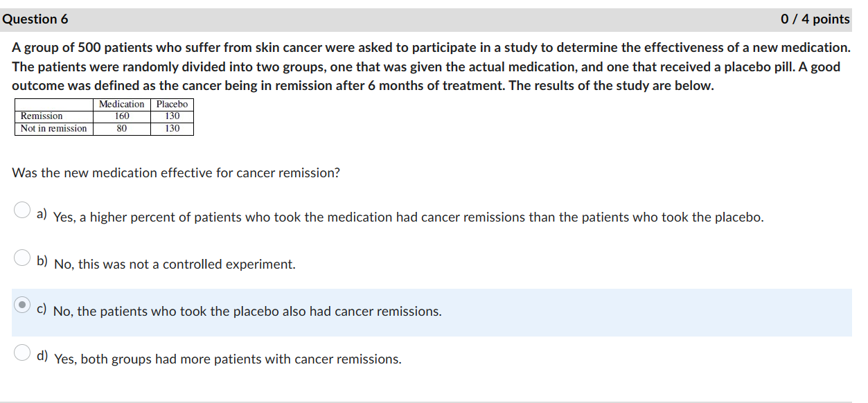The image size is (868, 403).
Task: Click answer text 'No, this was not a controlled experiment'
Action: tap(175, 265)
